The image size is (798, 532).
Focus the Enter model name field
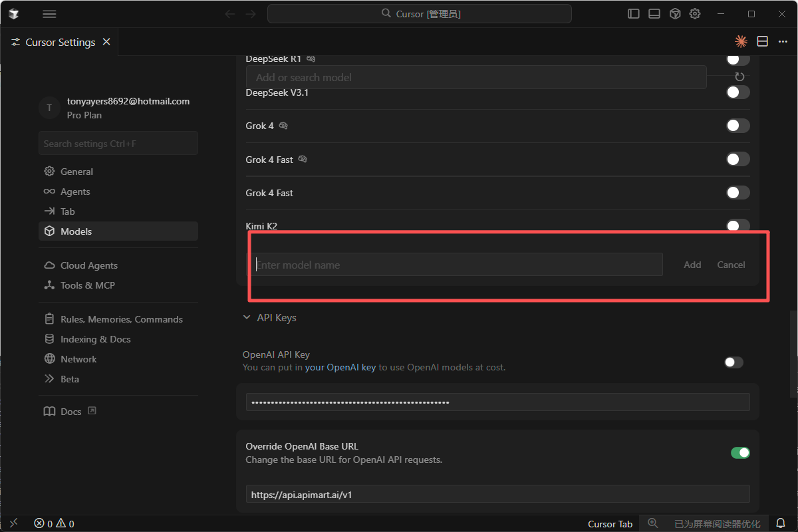(458, 265)
